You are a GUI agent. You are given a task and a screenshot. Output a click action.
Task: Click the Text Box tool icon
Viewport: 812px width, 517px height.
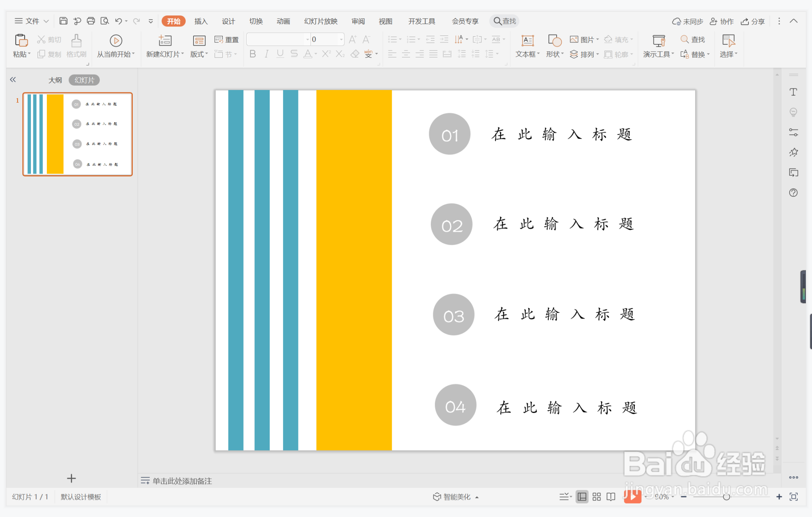point(527,40)
